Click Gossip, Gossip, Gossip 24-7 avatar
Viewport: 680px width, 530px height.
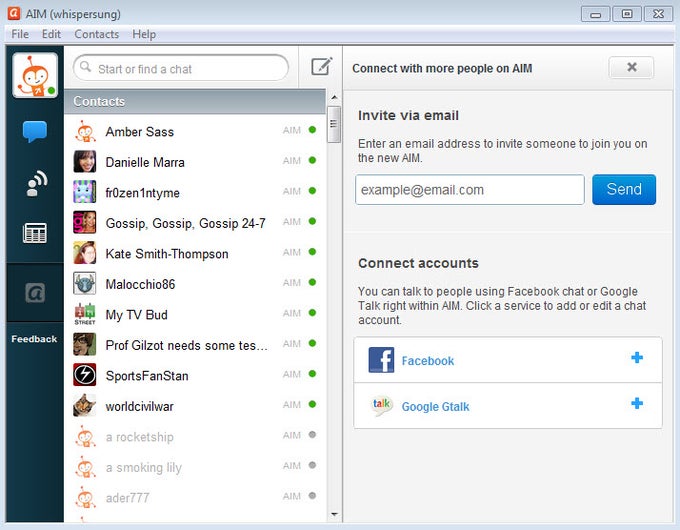pyautogui.click(x=85, y=222)
